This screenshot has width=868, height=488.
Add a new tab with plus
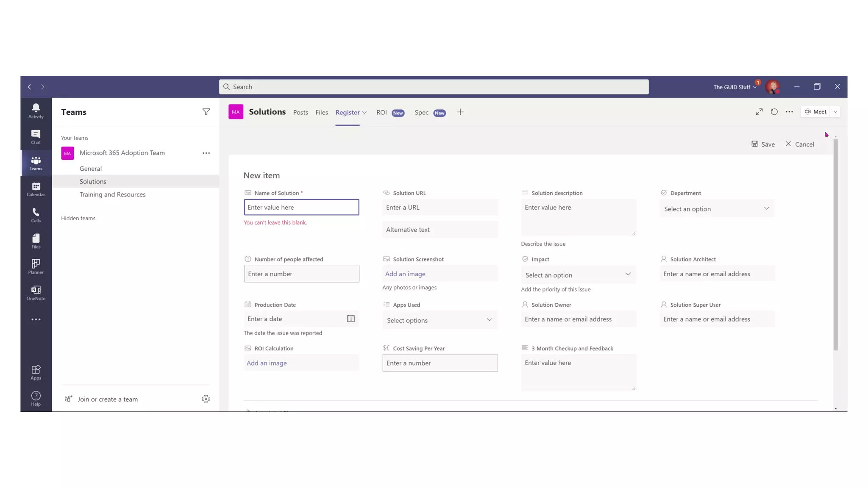[x=460, y=112]
